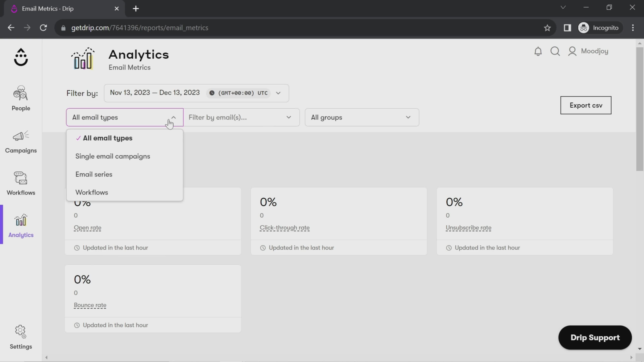
Task: Click the Drip logo in the sidebar
Action: [x=21, y=57]
